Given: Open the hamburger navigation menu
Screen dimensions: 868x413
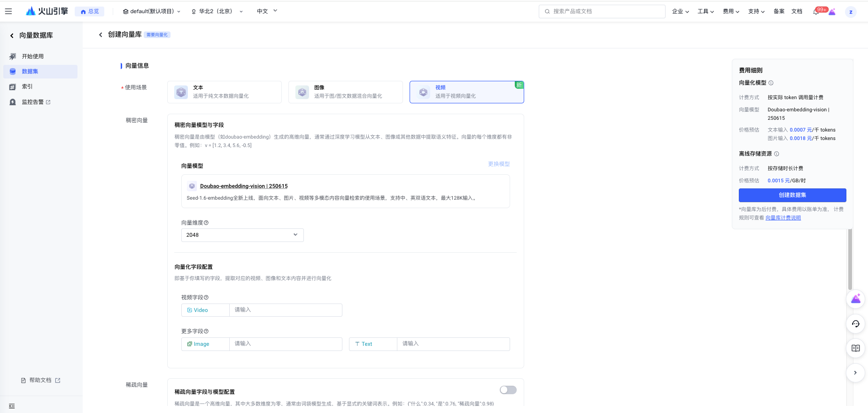Looking at the screenshot, I should point(8,11).
